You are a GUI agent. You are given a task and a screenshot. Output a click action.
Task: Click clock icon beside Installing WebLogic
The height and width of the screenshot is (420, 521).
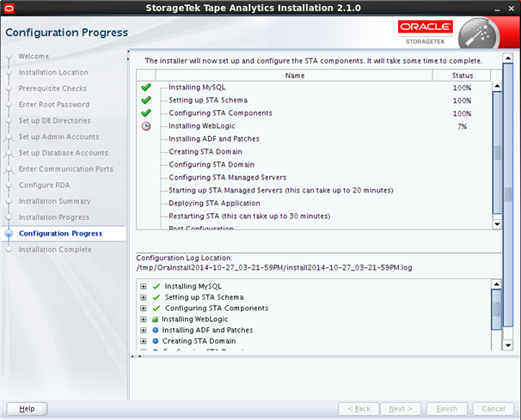point(146,126)
